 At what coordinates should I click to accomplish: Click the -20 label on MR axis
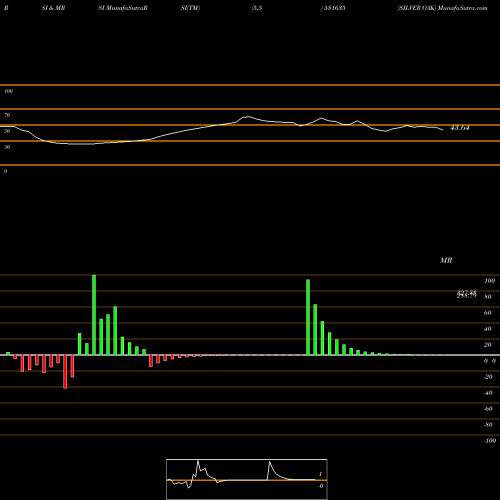(488, 377)
